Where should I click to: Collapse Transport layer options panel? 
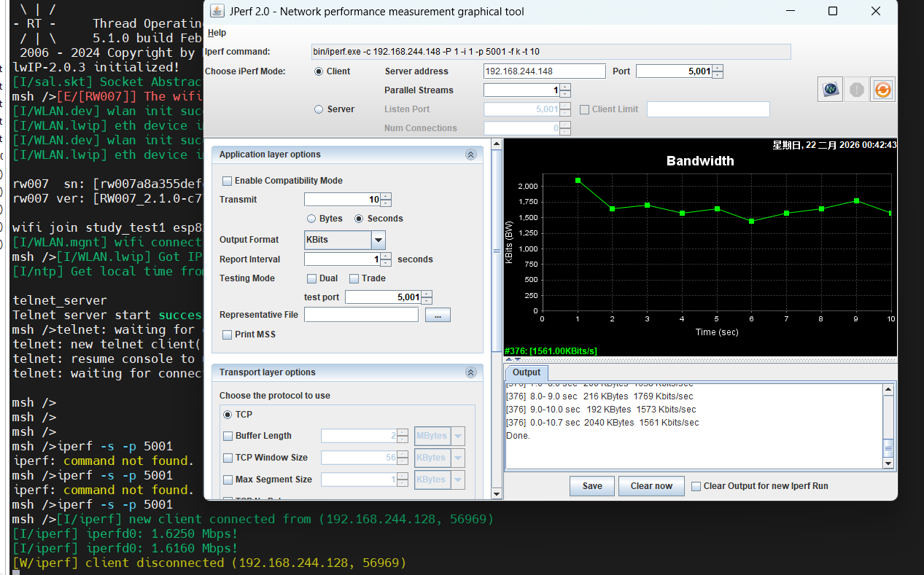pos(470,372)
